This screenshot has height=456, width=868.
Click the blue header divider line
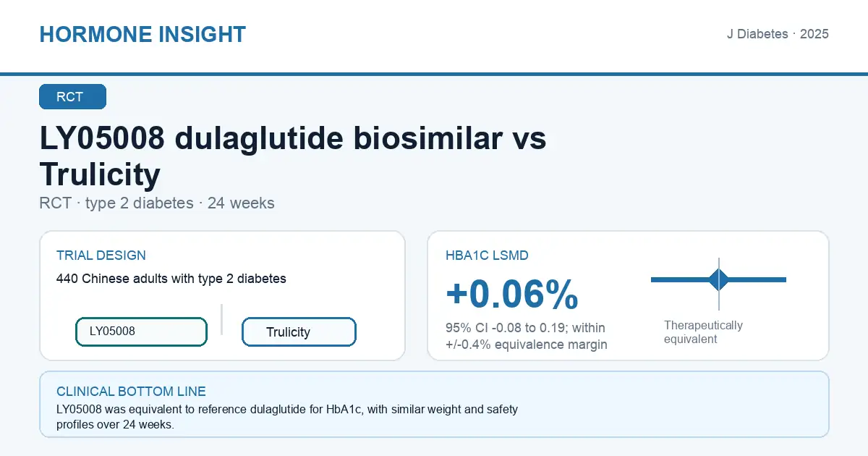click(434, 74)
